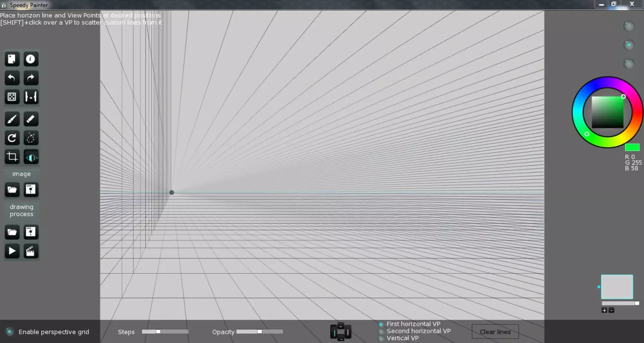Open the info icon with the letter i
The width and height of the screenshot is (644, 343).
[30, 59]
